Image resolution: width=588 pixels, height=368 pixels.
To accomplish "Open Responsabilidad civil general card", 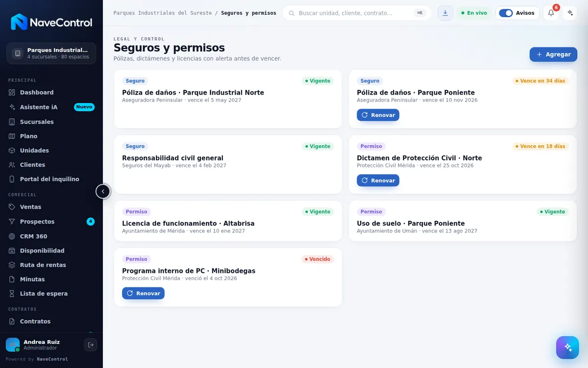I will [x=228, y=164].
